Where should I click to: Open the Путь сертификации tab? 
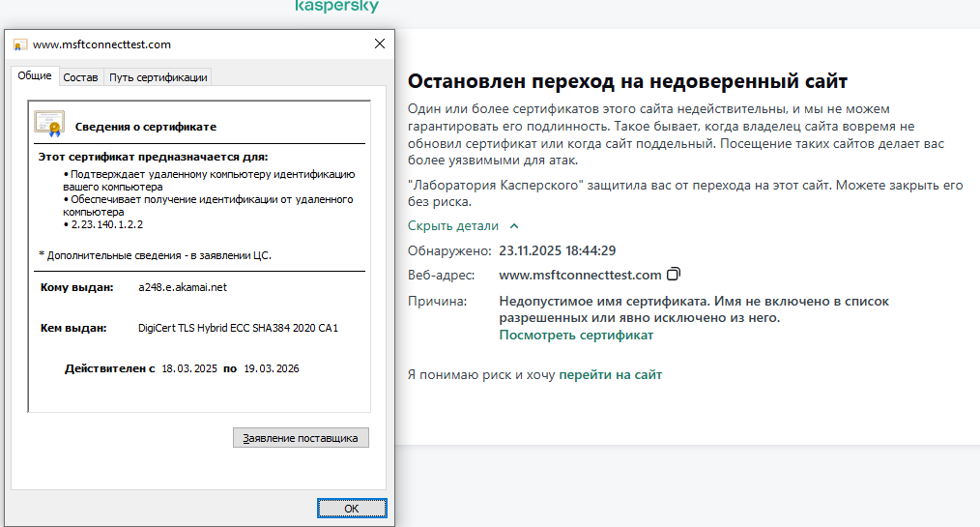(159, 77)
